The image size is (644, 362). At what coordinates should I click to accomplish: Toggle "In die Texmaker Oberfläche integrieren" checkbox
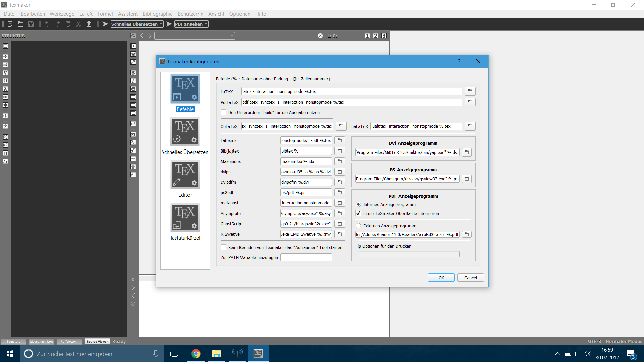(358, 213)
